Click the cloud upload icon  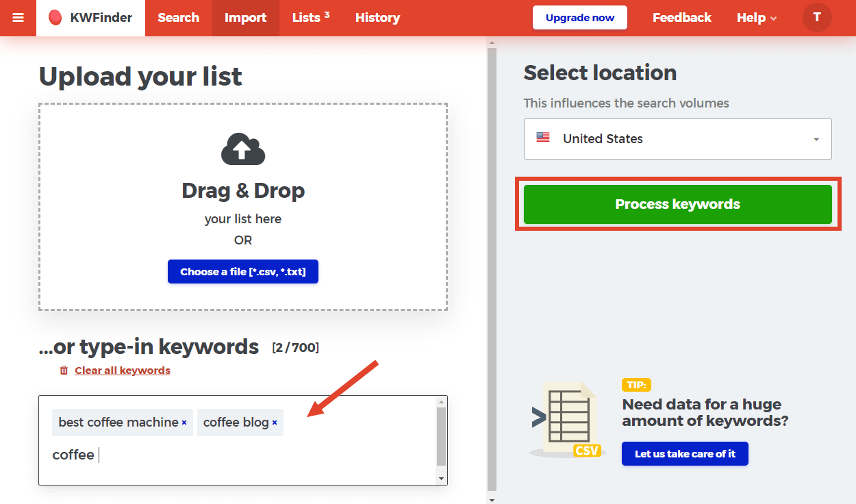tap(243, 149)
